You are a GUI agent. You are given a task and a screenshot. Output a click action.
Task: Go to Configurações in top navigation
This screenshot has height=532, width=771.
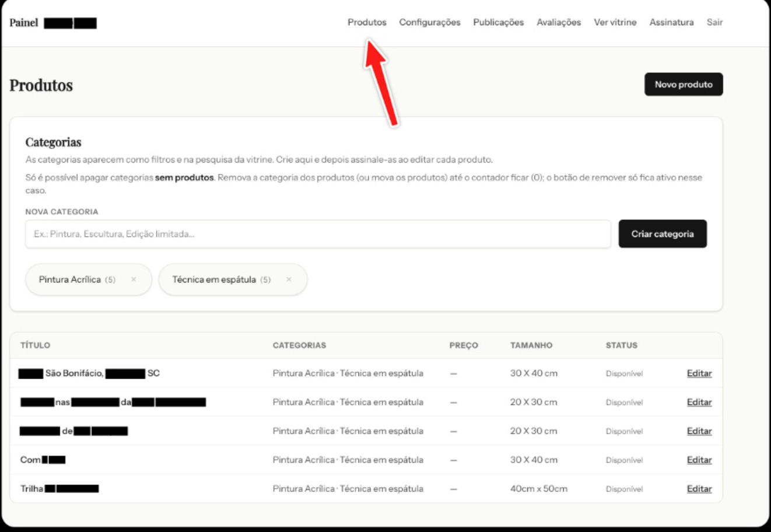[x=429, y=22]
